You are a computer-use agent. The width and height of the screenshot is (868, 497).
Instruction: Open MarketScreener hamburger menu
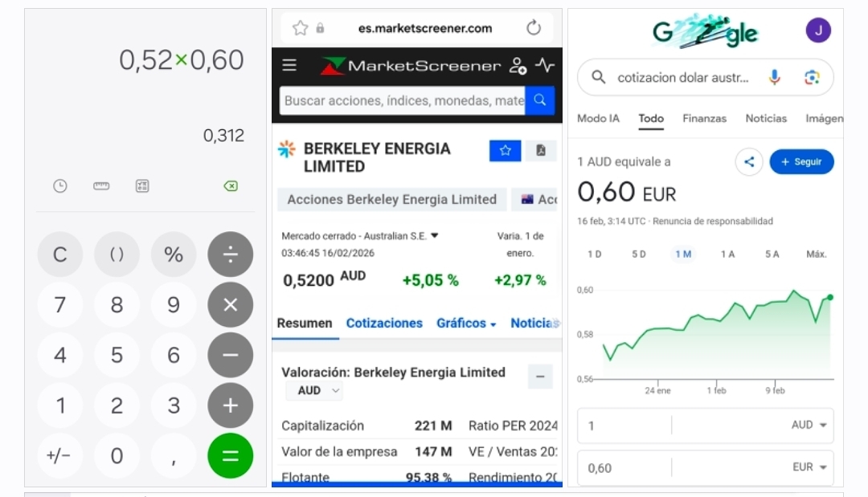click(x=289, y=66)
